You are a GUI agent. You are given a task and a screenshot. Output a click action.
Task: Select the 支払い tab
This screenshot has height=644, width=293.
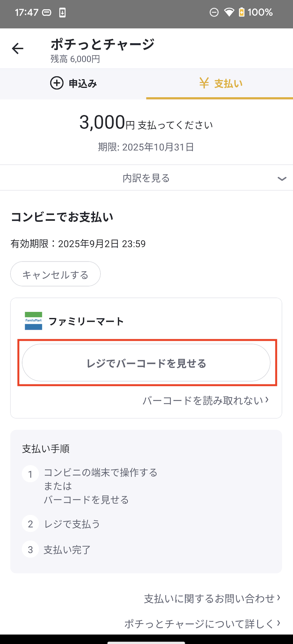pos(220,83)
